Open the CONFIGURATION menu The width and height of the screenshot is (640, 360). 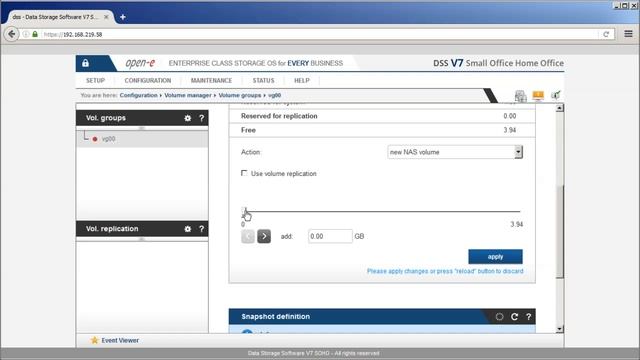pyautogui.click(x=148, y=80)
